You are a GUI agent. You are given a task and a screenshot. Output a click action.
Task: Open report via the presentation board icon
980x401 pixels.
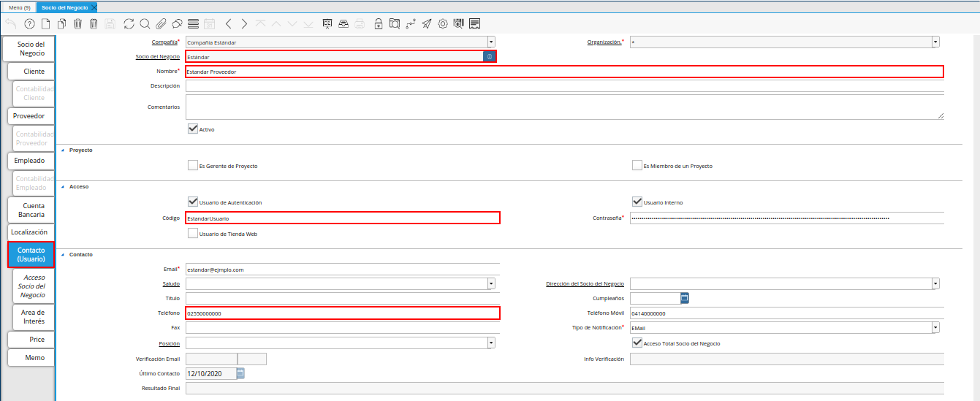tap(327, 23)
